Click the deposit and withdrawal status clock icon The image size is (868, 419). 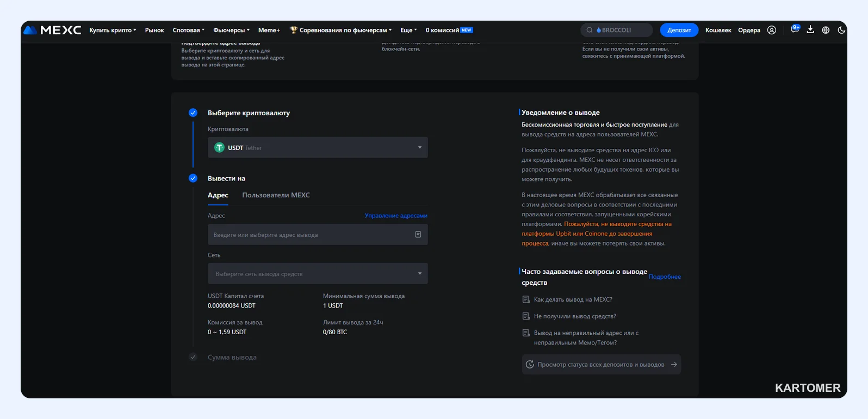click(530, 364)
